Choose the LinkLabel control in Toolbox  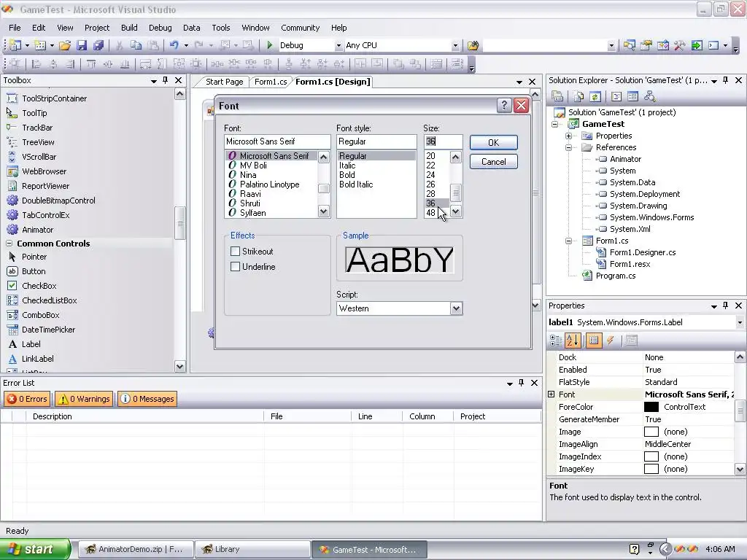tap(38, 359)
